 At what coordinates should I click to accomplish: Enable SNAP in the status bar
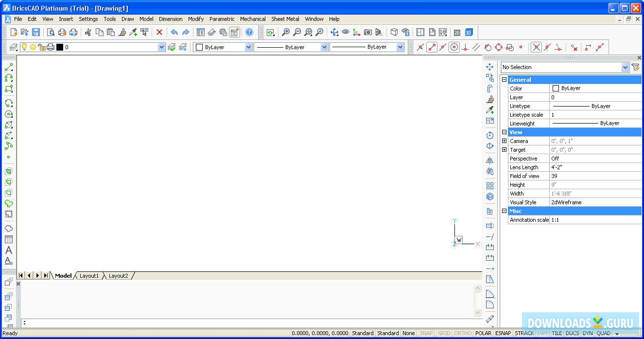click(x=426, y=333)
